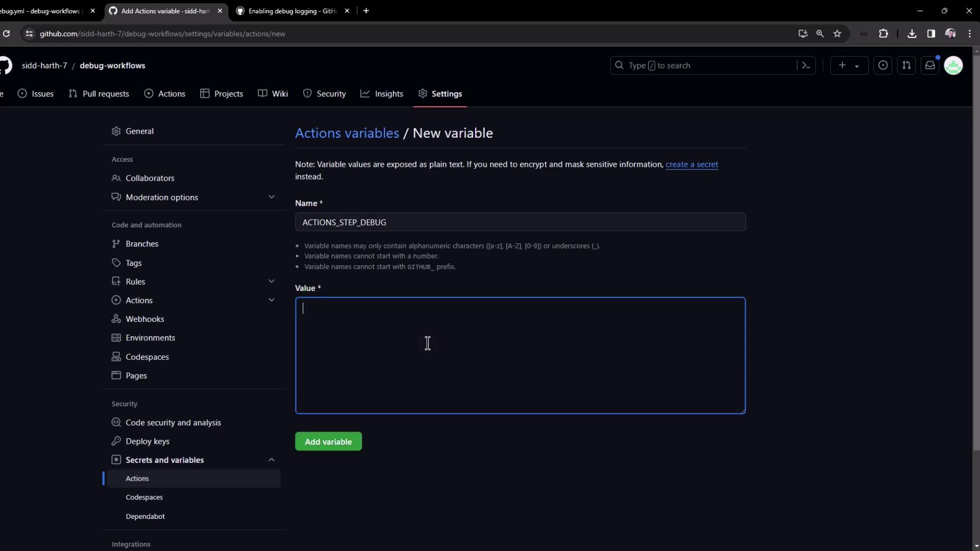Click the user avatar in top-right
Screen dimensions: 980x551
point(953,65)
